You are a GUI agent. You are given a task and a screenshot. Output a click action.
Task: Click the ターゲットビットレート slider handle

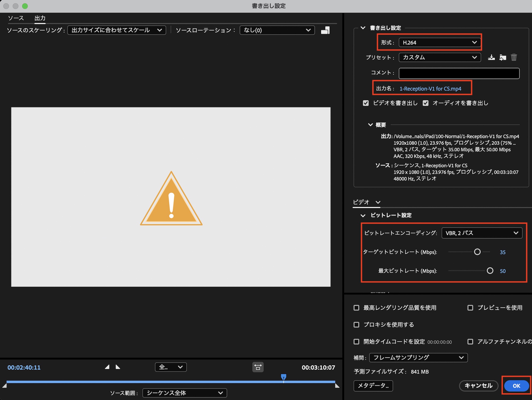click(x=477, y=252)
